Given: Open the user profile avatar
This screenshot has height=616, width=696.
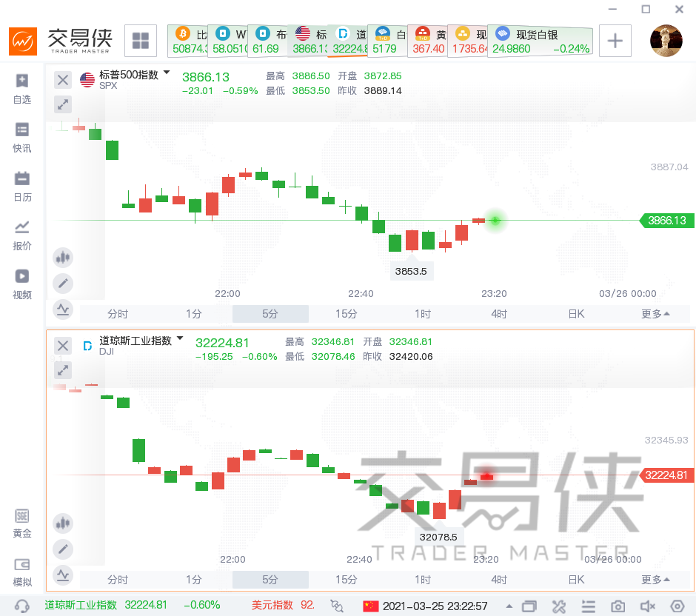Looking at the screenshot, I should point(666,41).
